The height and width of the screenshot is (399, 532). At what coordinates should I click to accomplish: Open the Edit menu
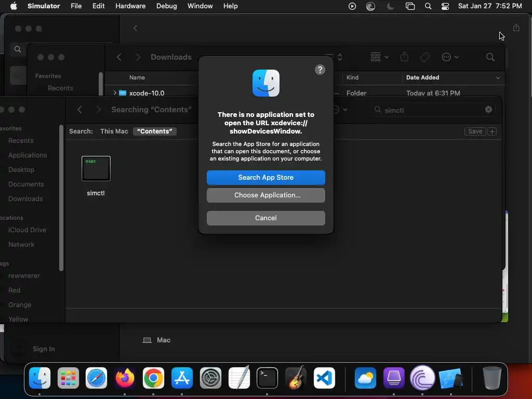[98, 6]
